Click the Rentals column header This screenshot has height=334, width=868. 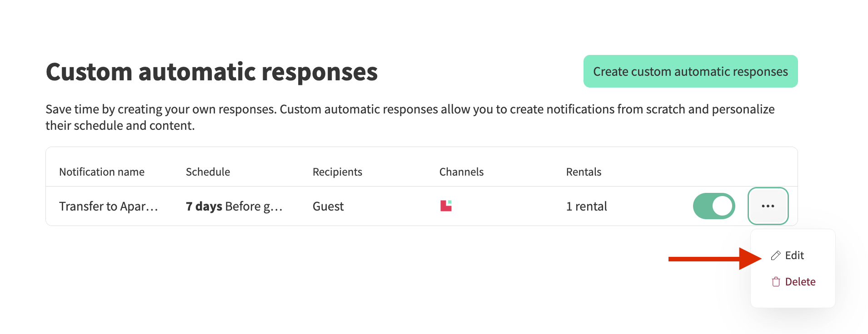coord(584,172)
